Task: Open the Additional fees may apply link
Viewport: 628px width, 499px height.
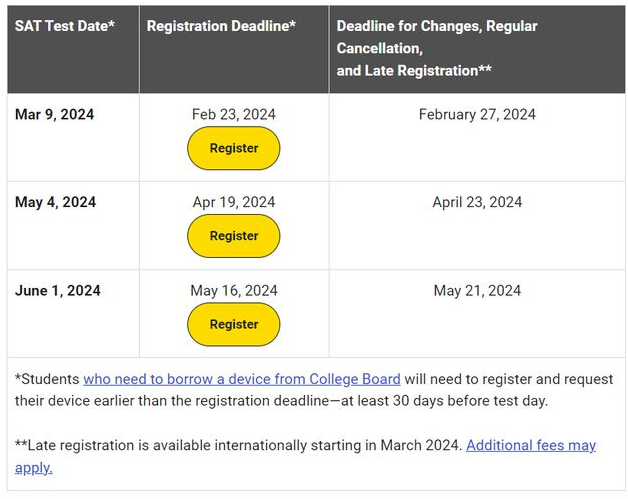Action: pyautogui.click(x=305, y=456)
